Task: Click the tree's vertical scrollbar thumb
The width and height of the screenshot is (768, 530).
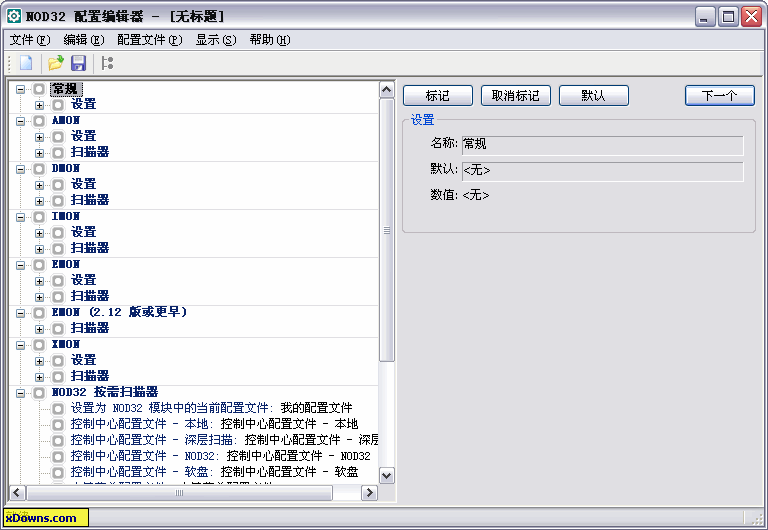Action: (x=386, y=230)
